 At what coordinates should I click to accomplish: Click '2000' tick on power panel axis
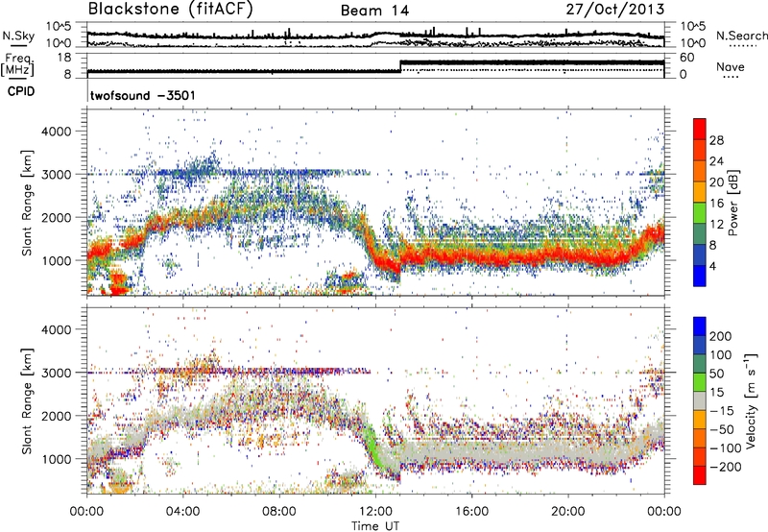pos(56,217)
